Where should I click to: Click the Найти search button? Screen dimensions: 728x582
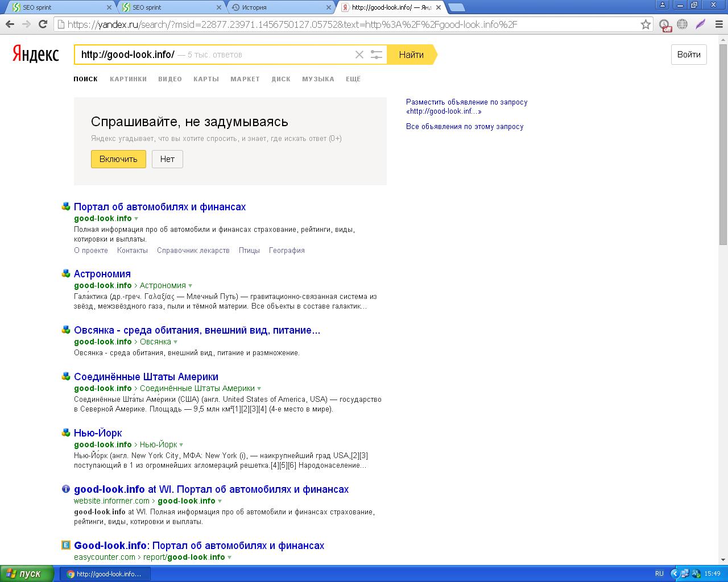point(411,55)
